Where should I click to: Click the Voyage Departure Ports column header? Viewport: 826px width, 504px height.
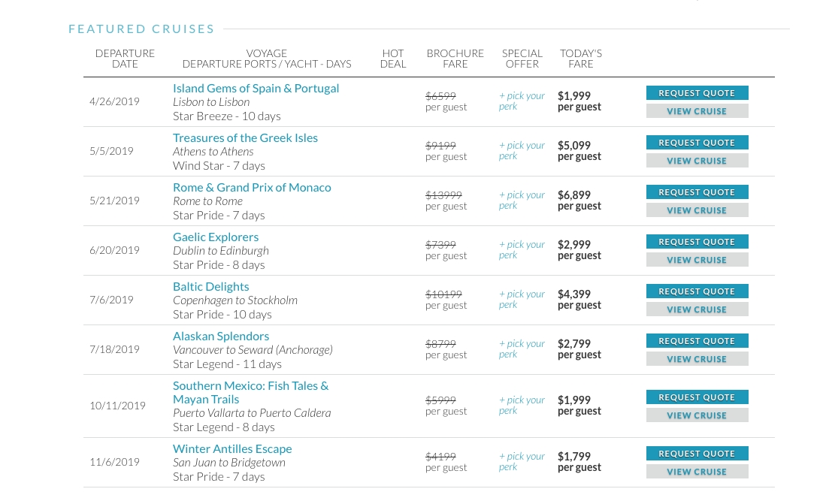click(x=267, y=59)
